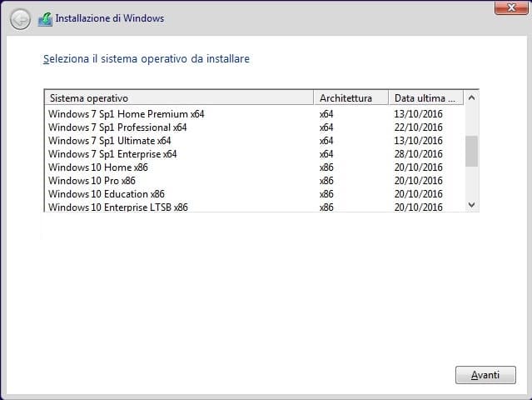Select Windows 7 Sp1 Home Premium x64
The image size is (532, 400).
click(x=255, y=114)
